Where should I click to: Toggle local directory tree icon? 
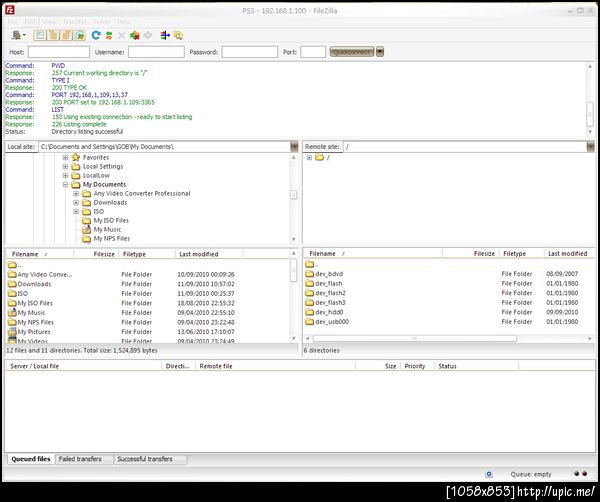click(x=53, y=35)
